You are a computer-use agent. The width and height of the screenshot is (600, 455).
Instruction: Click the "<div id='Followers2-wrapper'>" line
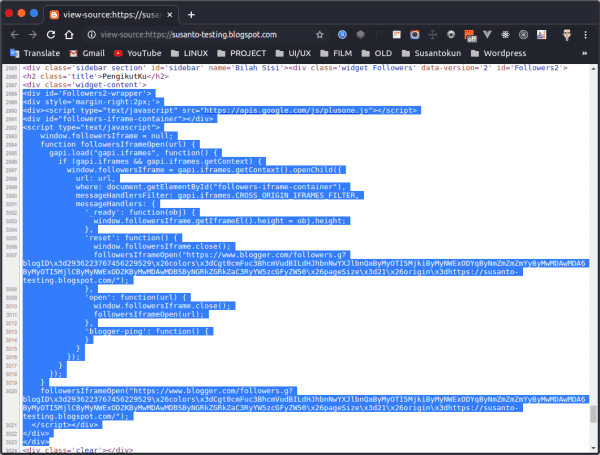[87, 93]
